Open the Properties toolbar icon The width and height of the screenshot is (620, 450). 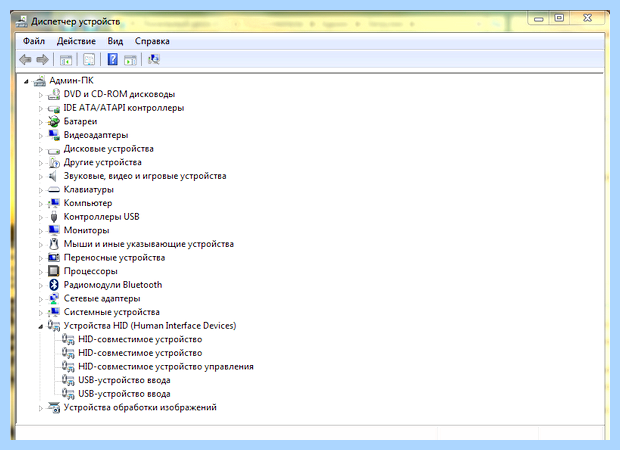(x=89, y=60)
